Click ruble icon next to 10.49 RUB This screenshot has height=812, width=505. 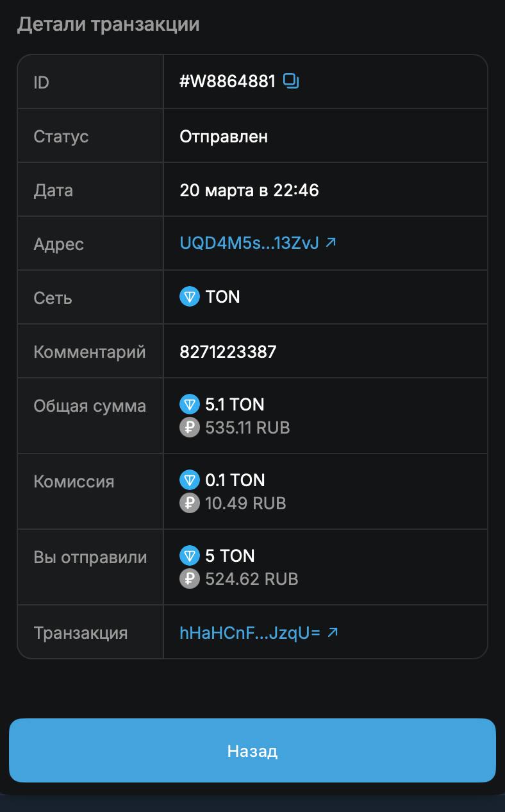tap(190, 503)
